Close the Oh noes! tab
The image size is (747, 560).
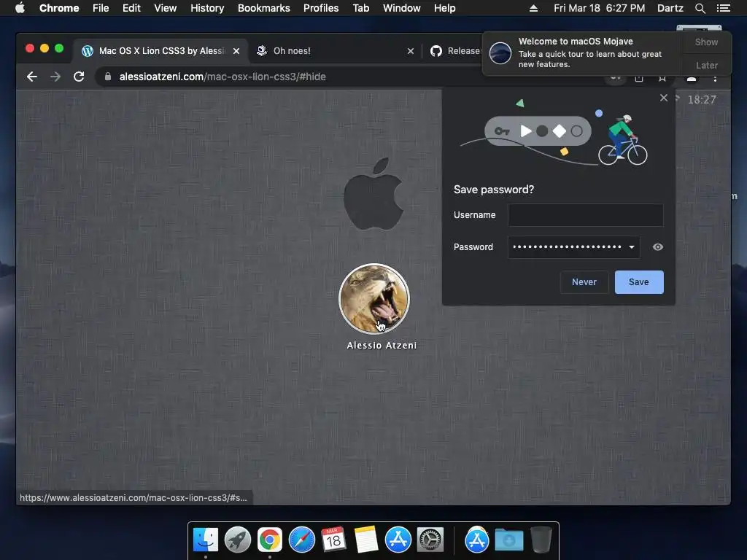[x=411, y=51]
